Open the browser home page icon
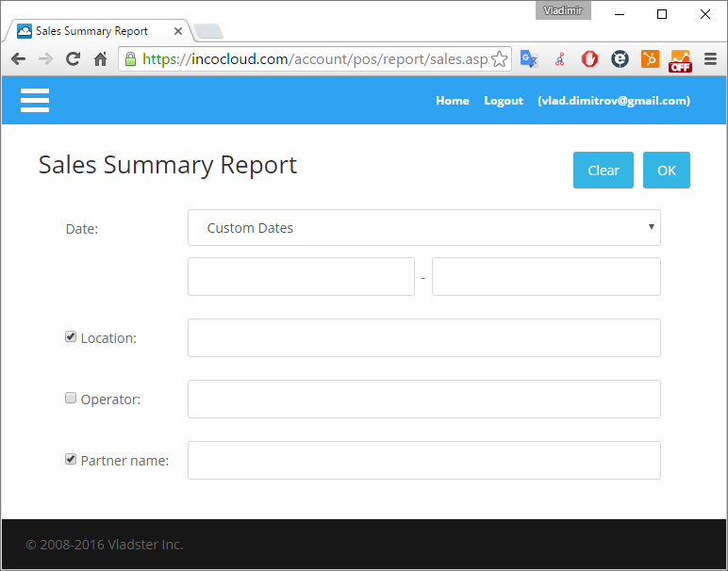Viewport: 728px width, 571px height. (x=100, y=59)
